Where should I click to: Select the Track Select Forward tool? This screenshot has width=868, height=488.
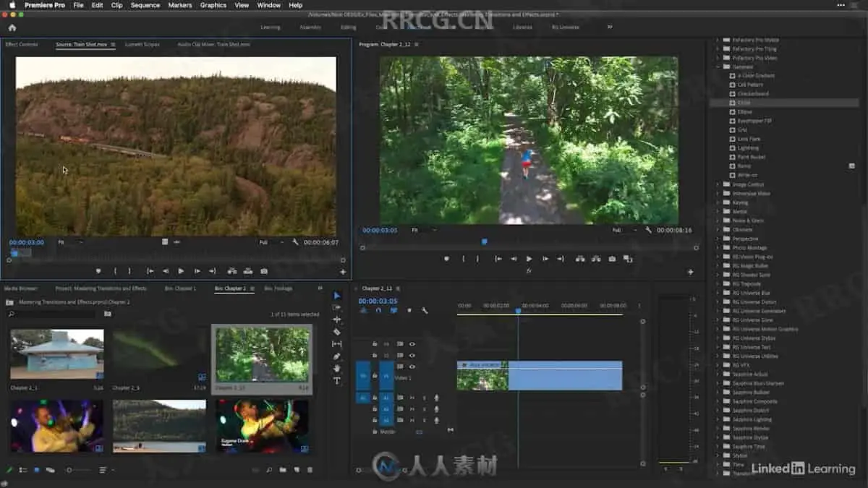pyautogui.click(x=336, y=307)
